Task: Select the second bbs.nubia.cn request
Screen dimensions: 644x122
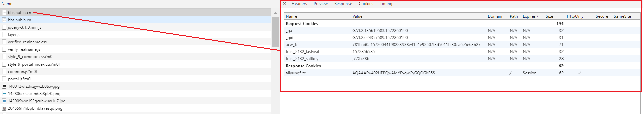Action: tap(136, 20)
